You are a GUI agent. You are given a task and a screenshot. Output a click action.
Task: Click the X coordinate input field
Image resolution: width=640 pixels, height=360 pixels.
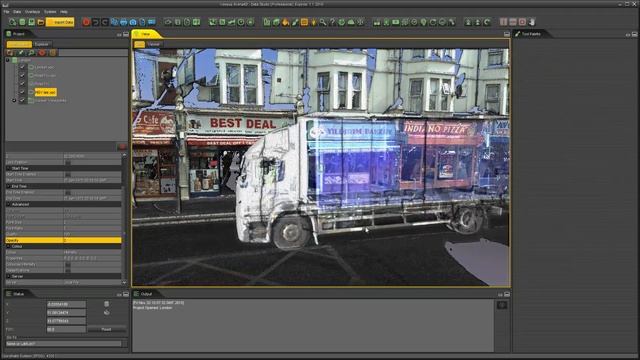click(66, 304)
